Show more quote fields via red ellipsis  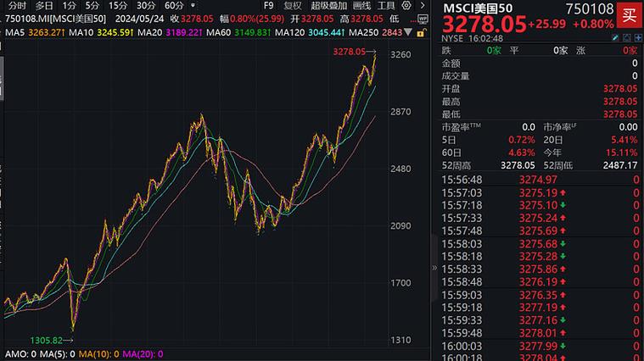click(x=412, y=19)
